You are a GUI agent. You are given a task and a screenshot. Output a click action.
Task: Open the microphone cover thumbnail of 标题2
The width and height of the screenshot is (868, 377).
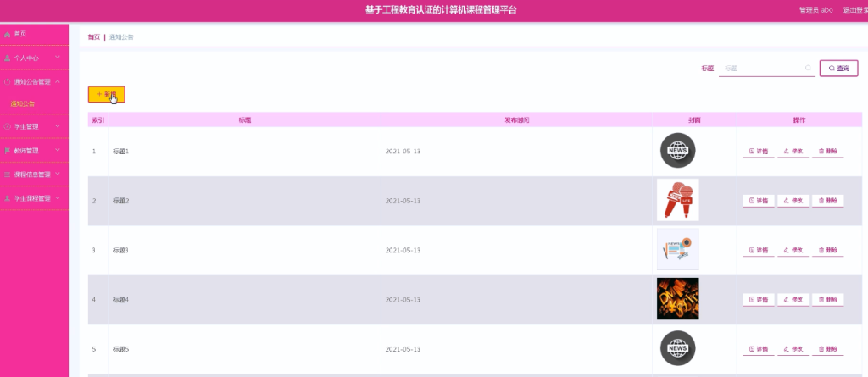677,200
